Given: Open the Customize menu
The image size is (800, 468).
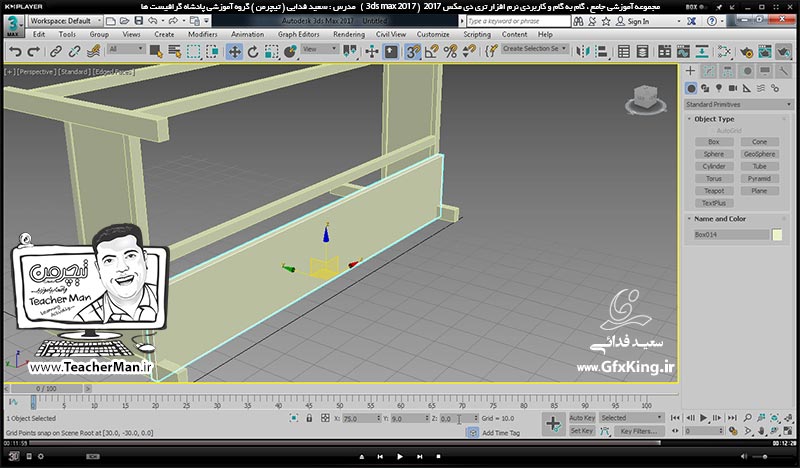Looking at the screenshot, I should point(433,34).
